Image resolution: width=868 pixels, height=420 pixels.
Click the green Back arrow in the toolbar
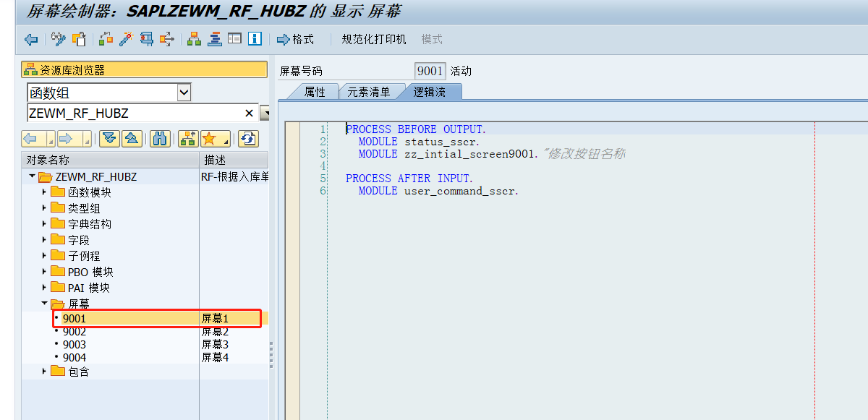[x=30, y=39]
